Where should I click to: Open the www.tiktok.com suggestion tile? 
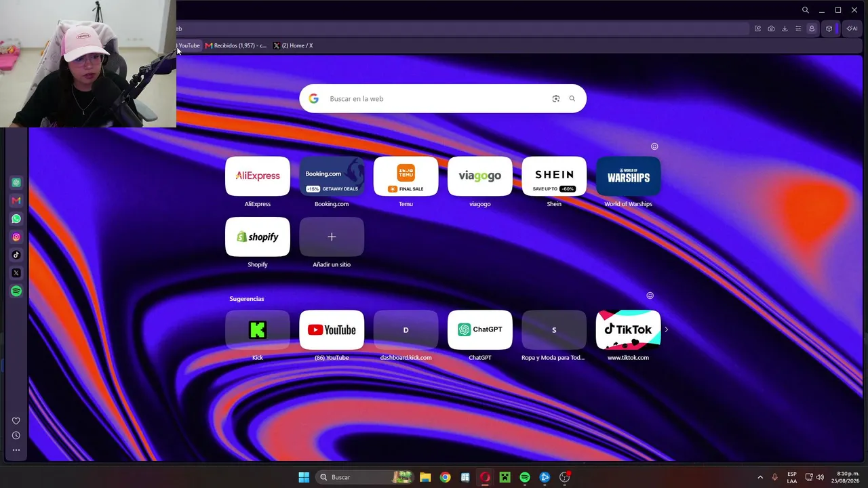[628, 330]
